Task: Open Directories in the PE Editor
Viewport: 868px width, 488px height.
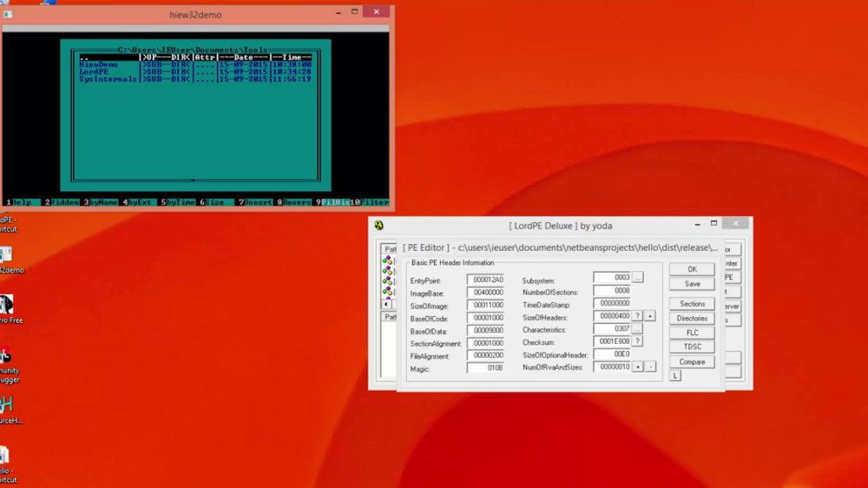Action: [692, 319]
